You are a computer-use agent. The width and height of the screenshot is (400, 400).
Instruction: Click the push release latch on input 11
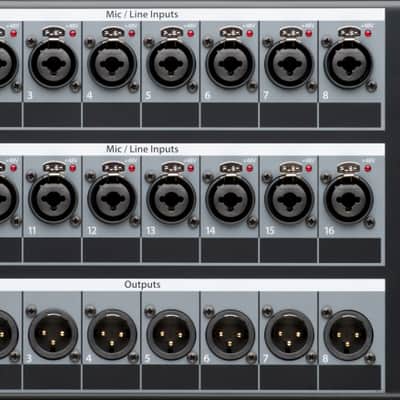53,168
